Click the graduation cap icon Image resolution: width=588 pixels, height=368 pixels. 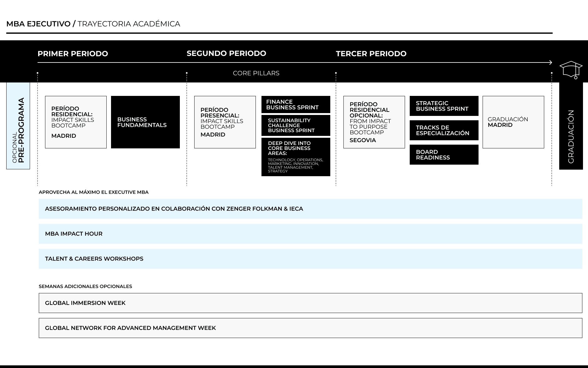point(571,70)
